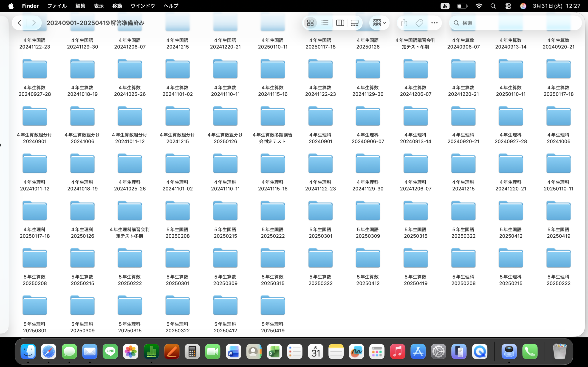The width and height of the screenshot is (588, 367).
Task: Click the Share toolbar icon
Action: pos(404,23)
